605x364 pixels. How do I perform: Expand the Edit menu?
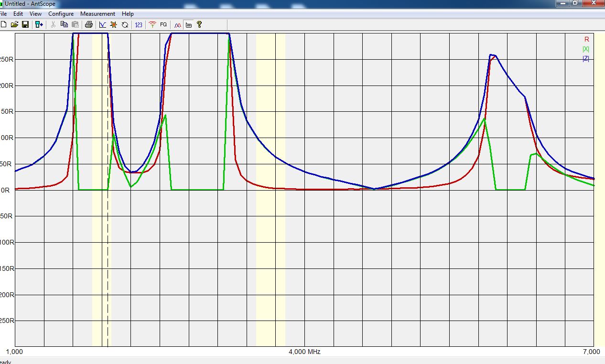click(18, 14)
